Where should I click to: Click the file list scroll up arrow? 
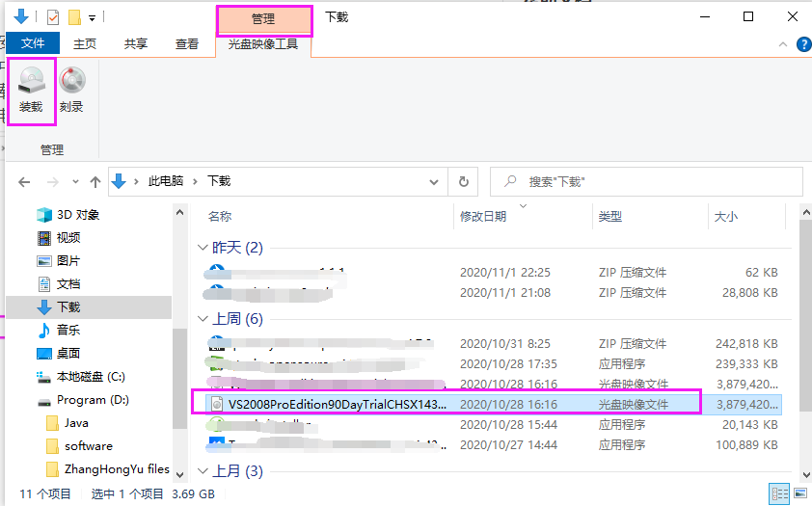point(806,212)
